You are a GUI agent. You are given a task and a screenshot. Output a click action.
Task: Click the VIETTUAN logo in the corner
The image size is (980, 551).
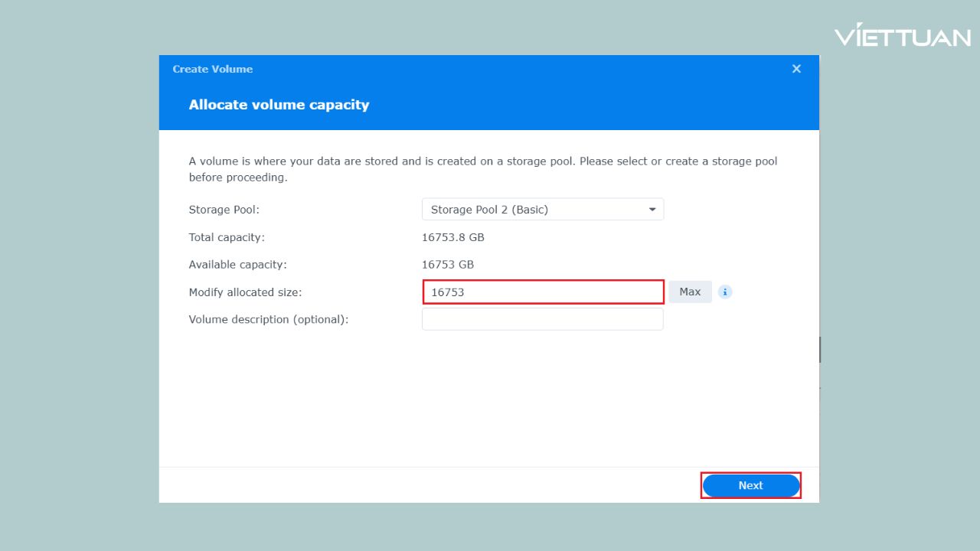(903, 34)
